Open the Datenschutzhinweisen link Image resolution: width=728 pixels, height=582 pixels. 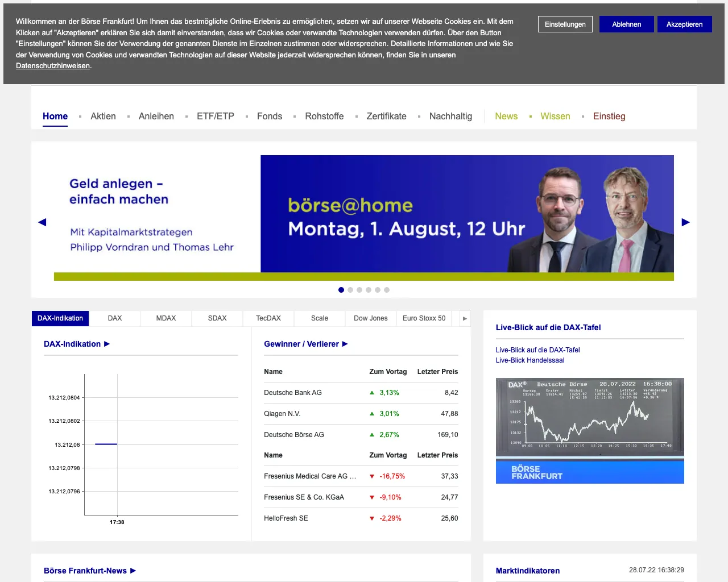tap(52, 65)
